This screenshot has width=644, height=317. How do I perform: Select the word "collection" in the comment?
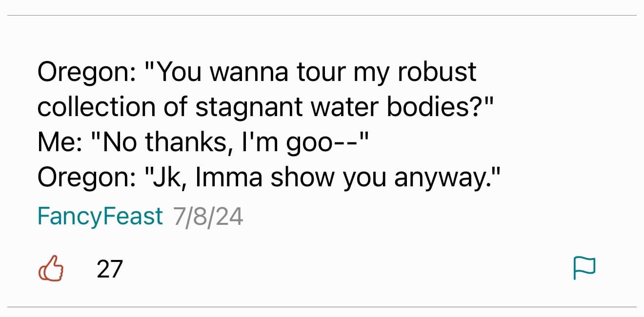point(97,107)
